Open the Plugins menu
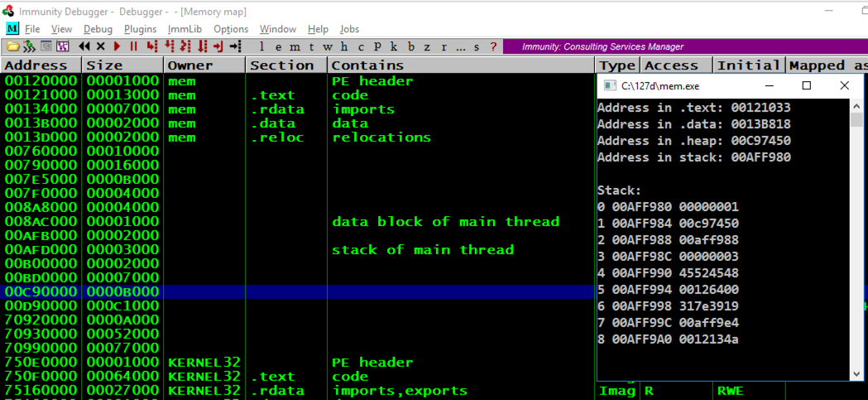This screenshot has width=868, height=400. point(140,29)
